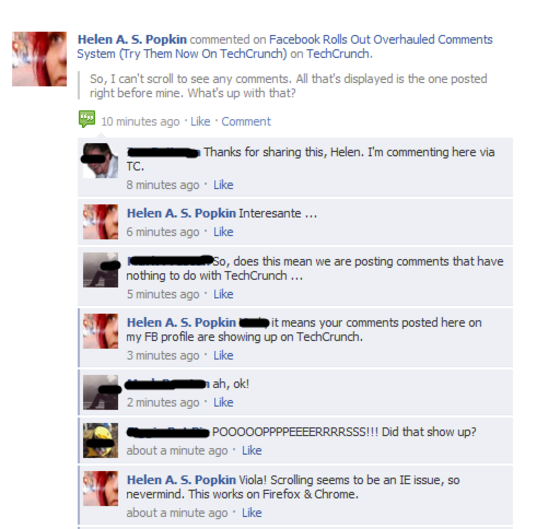This screenshot has height=529, width=560.
Task: Visit the TechCrunch page link in the header
Action: (339, 54)
